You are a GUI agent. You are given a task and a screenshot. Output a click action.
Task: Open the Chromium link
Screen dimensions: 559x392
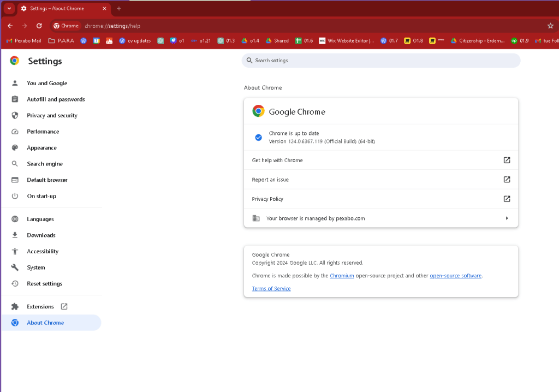tap(342, 276)
